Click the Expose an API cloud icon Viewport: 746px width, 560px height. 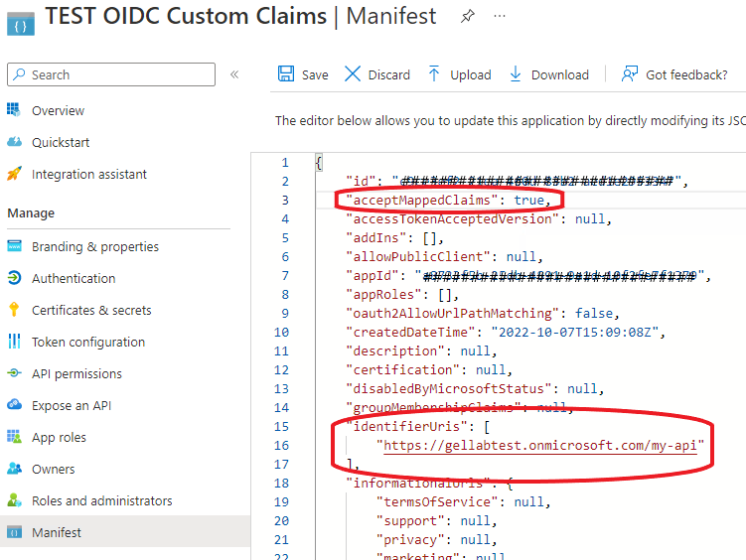(14, 405)
